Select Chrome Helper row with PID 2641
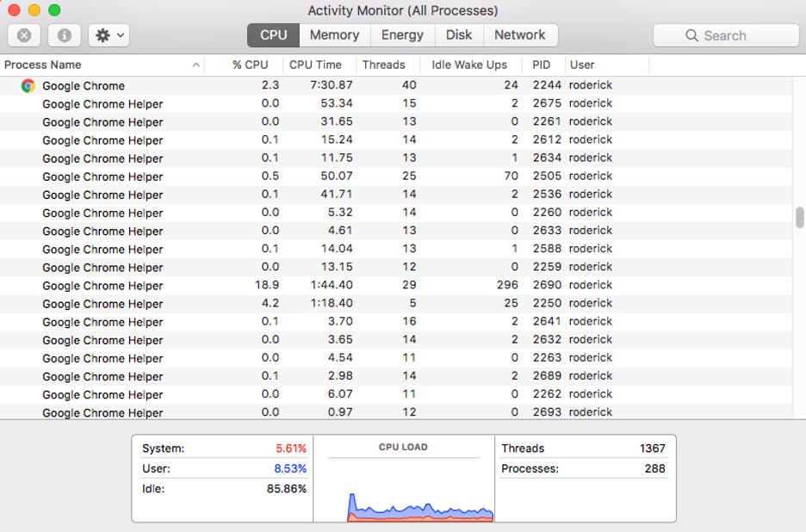This screenshot has width=806, height=532. [x=396, y=321]
